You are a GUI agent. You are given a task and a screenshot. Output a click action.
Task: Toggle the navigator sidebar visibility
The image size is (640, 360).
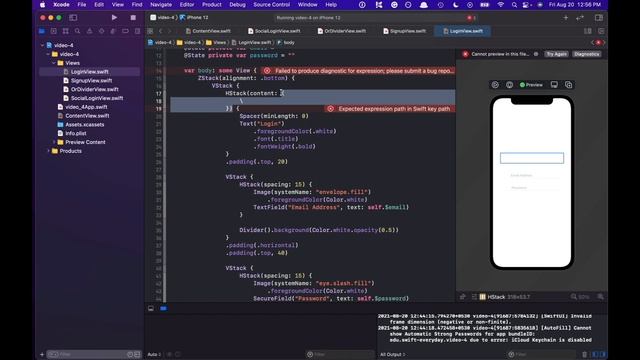click(x=73, y=18)
